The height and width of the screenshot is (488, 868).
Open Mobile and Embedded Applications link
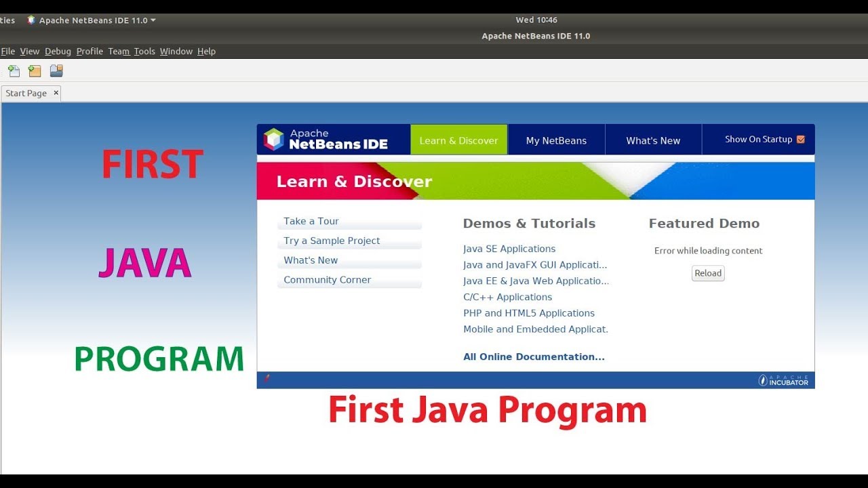pyautogui.click(x=536, y=329)
